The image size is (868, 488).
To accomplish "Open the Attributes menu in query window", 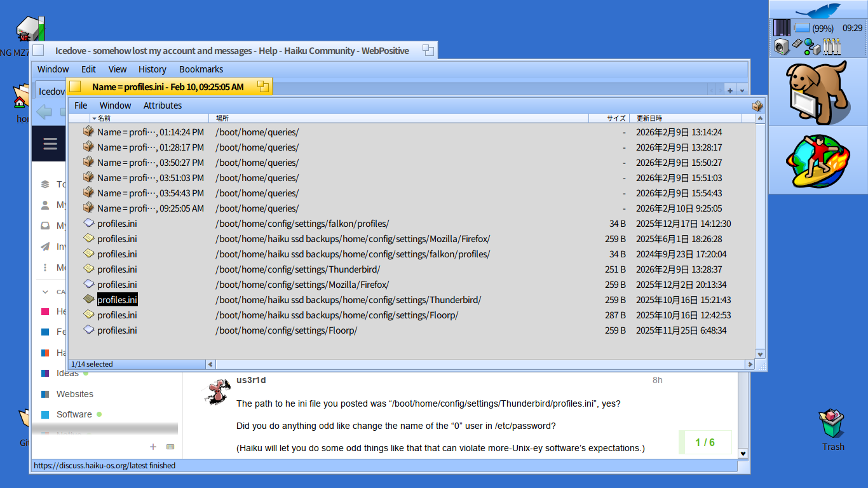I will pos(163,105).
